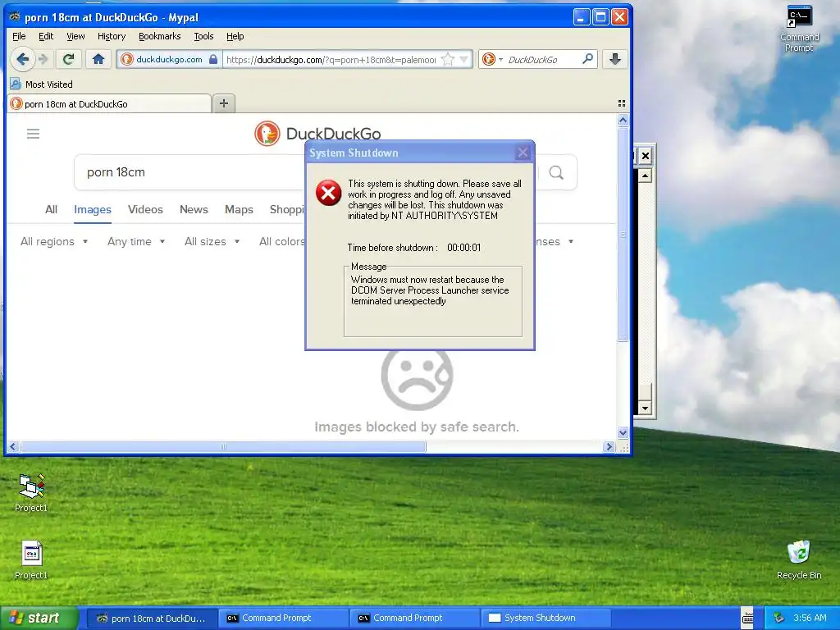The width and height of the screenshot is (840, 630).
Task: Close the Command Prompt window behind the browser
Action: pos(646,156)
